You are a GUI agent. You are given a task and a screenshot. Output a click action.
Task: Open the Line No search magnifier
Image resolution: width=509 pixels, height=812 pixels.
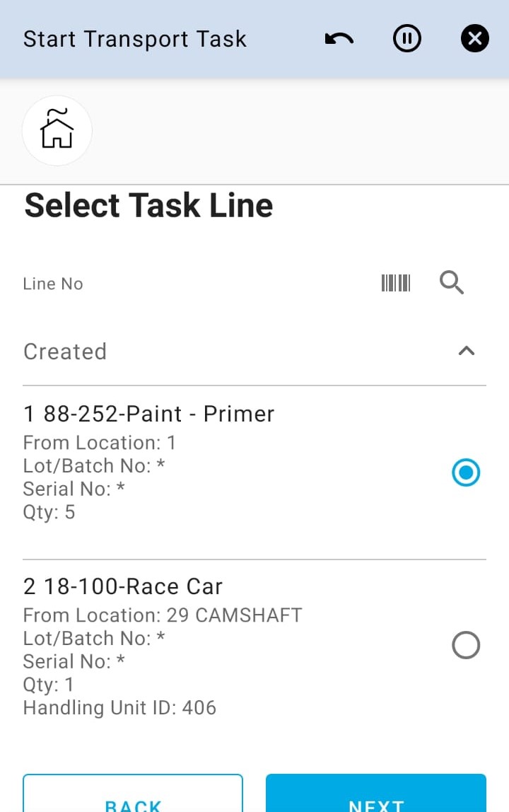pos(452,284)
